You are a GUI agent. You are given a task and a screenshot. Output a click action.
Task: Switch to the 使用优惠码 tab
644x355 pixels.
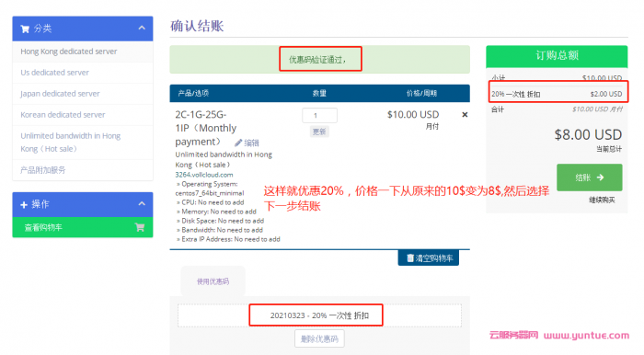[213, 281]
